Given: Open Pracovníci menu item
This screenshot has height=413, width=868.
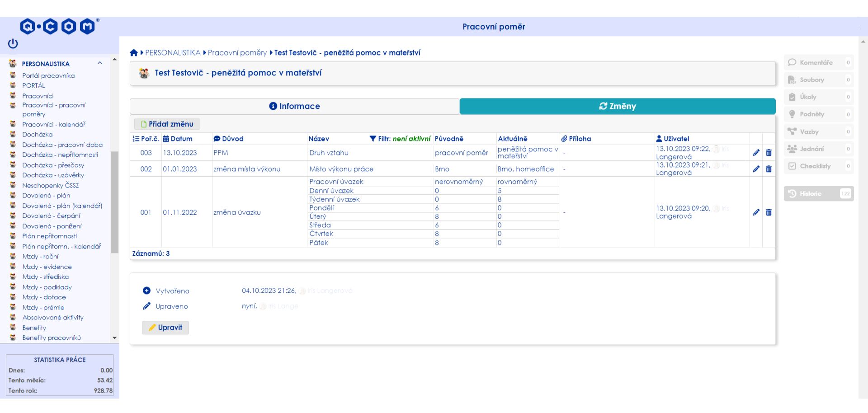Looking at the screenshot, I should (38, 96).
